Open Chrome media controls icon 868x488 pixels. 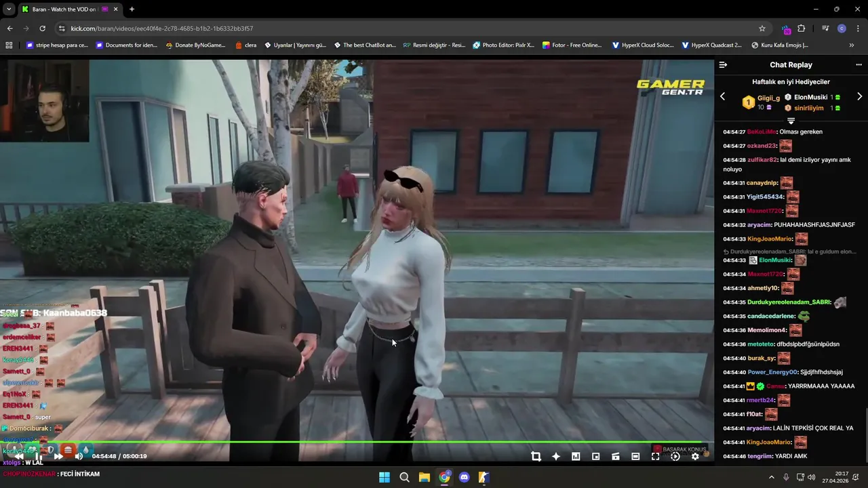click(825, 28)
